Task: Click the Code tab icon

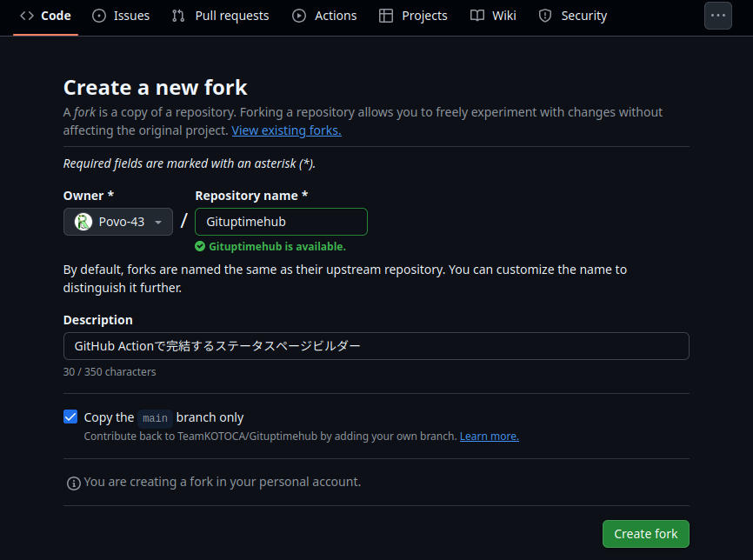Action: (x=26, y=15)
